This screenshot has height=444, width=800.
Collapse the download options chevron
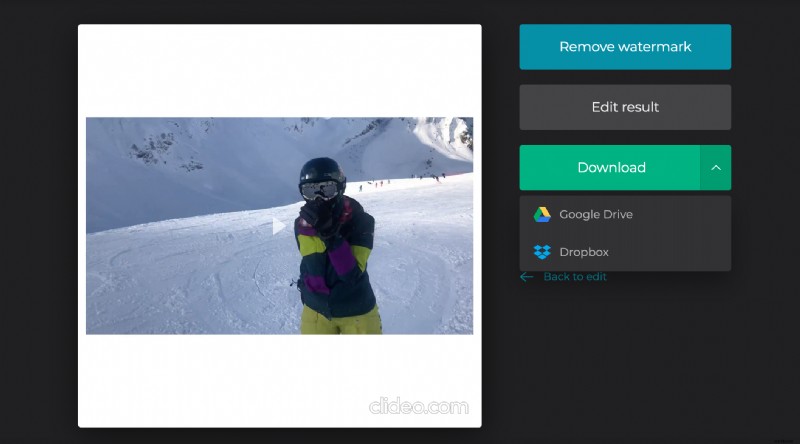pos(716,167)
